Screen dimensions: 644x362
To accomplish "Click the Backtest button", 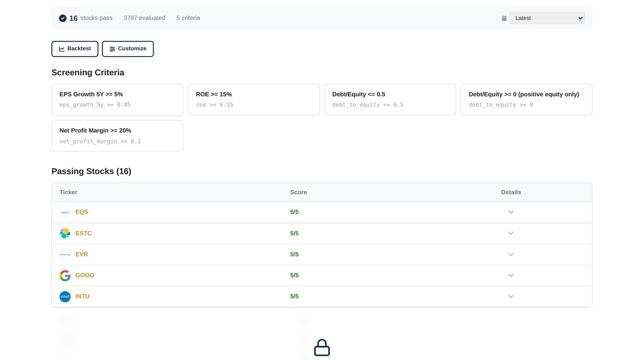I will pyautogui.click(x=75, y=49).
